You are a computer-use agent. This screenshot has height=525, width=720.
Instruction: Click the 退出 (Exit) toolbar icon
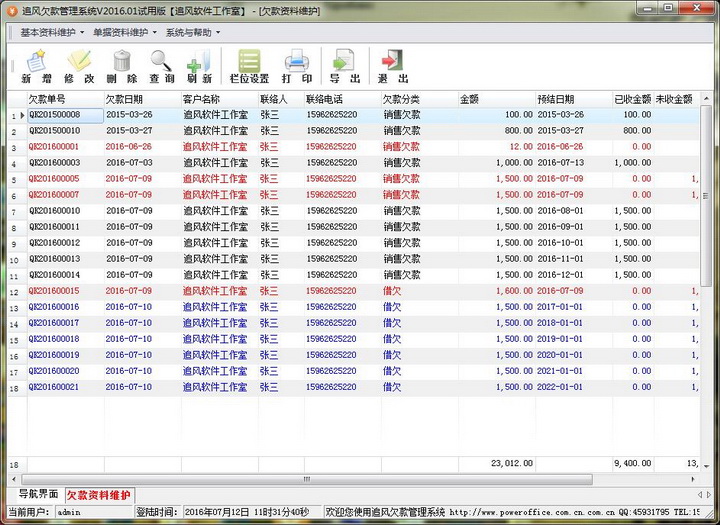point(392,66)
